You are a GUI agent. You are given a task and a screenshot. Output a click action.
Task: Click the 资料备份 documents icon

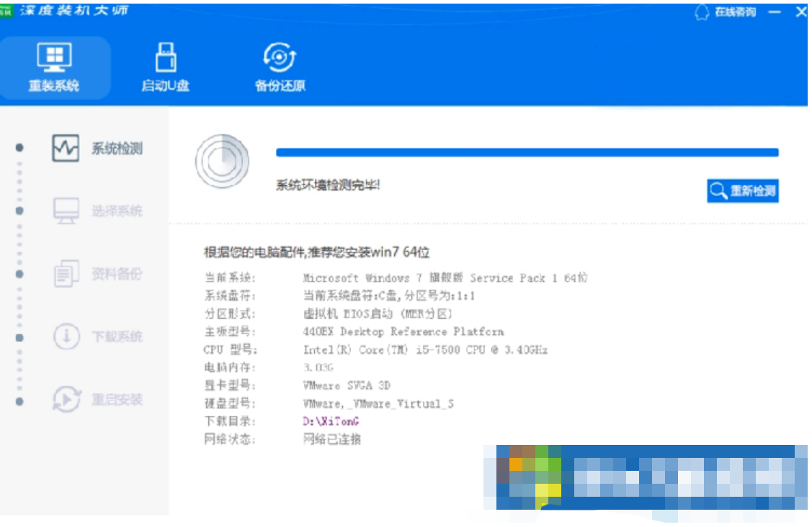(x=66, y=274)
